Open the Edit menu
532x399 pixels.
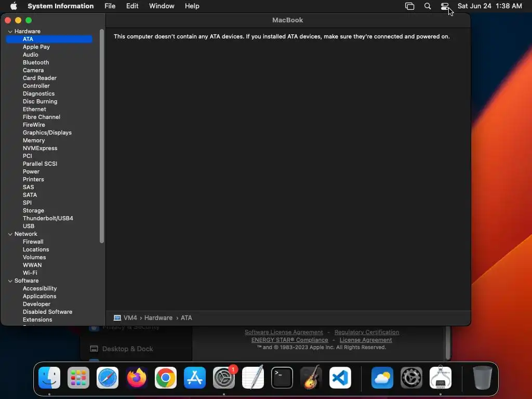coord(132,6)
